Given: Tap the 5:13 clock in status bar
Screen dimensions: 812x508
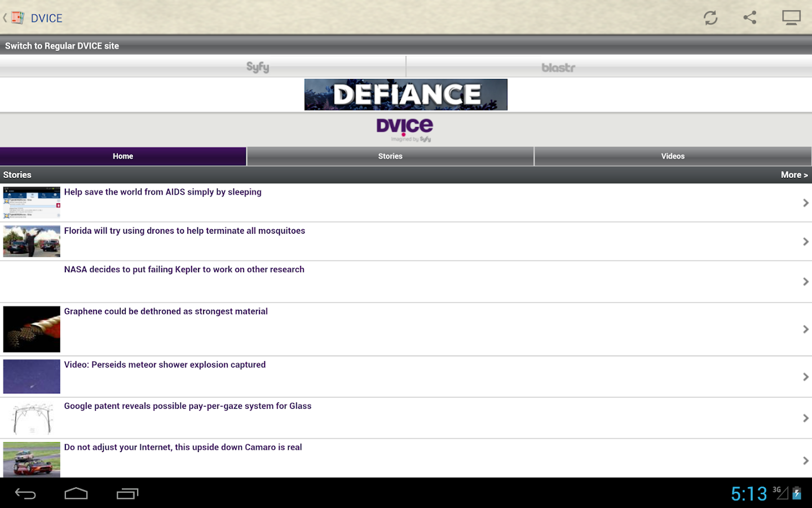Looking at the screenshot, I should [x=749, y=494].
